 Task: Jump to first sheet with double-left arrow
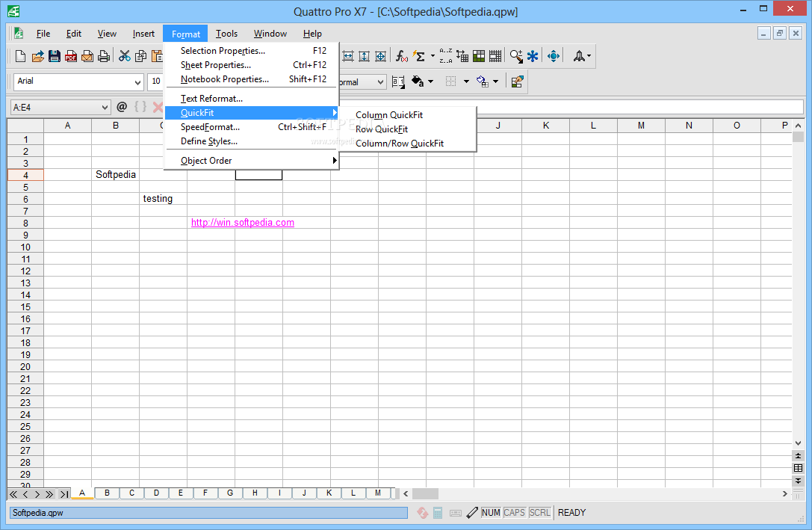tap(13, 494)
